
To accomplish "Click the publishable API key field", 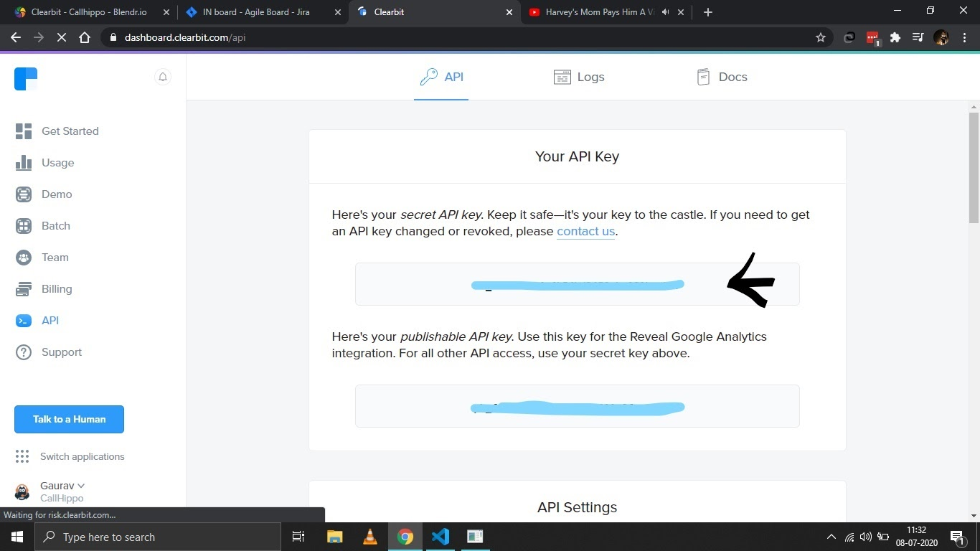I will click(x=577, y=406).
